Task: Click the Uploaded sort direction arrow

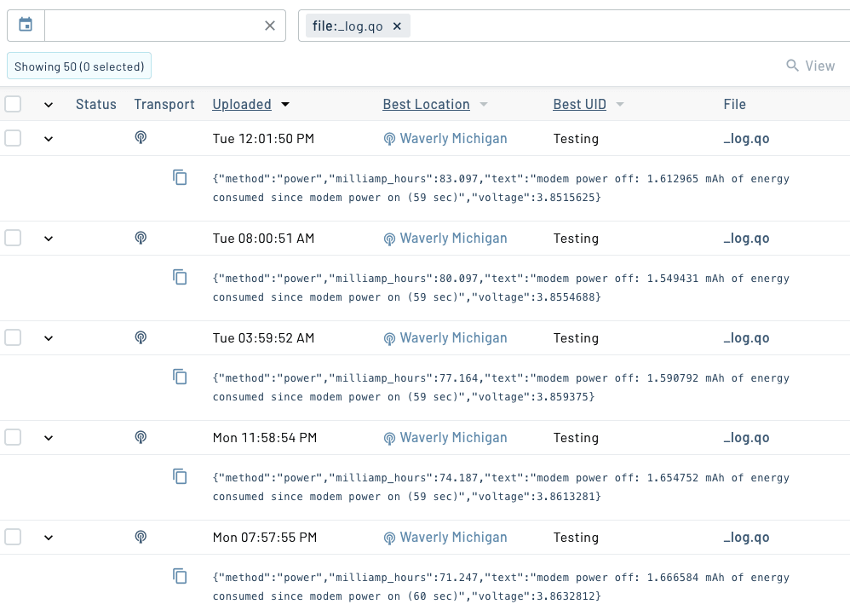Action: (285, 104)
